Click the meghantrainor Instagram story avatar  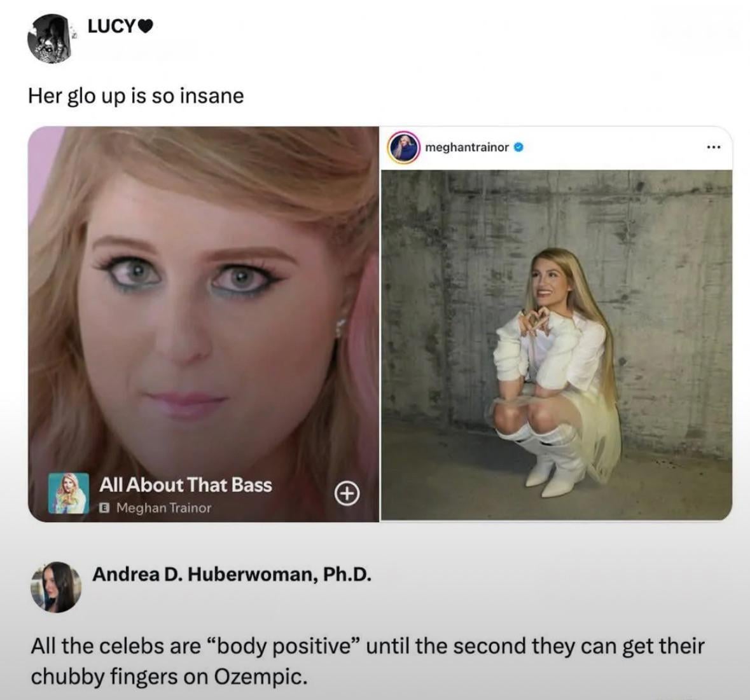pyautogui.click(x=404, y=148)
